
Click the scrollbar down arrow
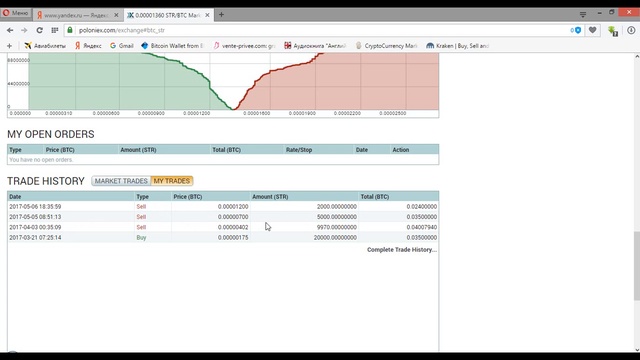coord(637,349)
